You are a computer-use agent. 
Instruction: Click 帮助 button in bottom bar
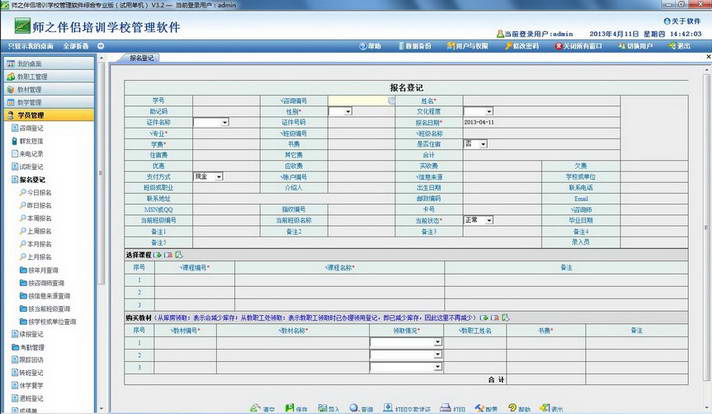click(519, 408)
